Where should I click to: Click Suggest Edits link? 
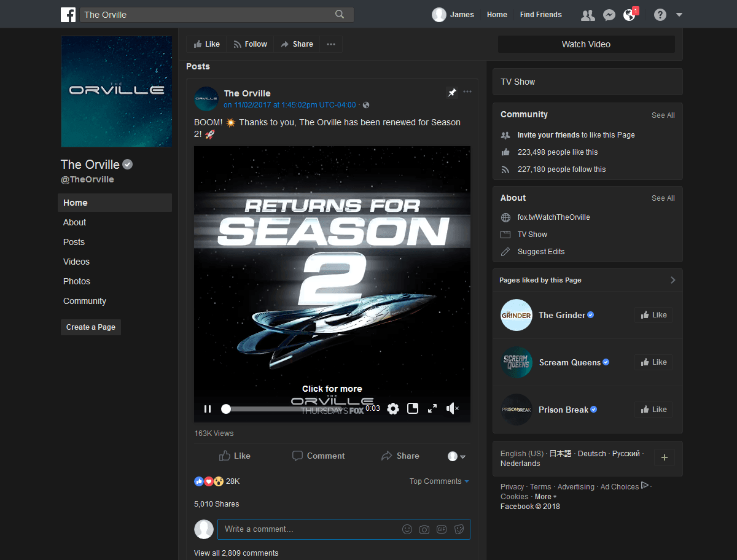(541, 252)
